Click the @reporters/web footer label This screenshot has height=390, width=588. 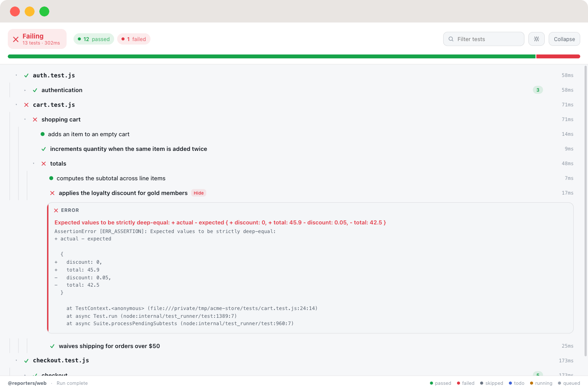point(27,383)
